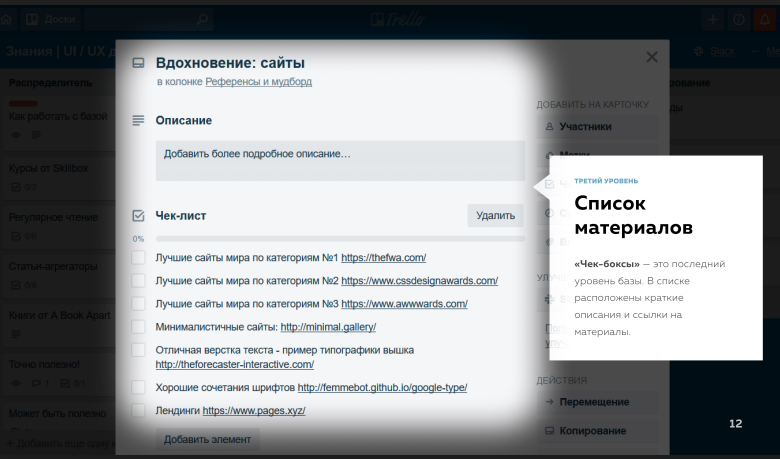Click the board title Знания | UI / UX
The width and height of the screenshot is (780, 459).
(x=62, y=51)
